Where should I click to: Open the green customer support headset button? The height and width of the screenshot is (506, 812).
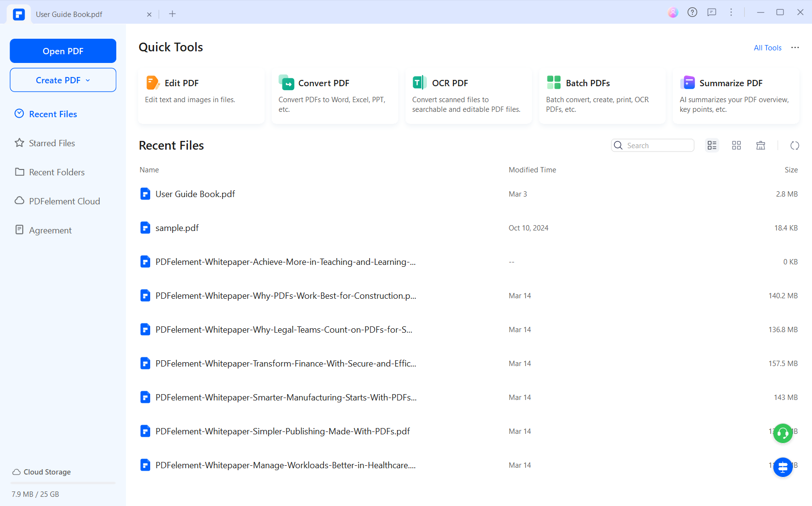point(783,433)
